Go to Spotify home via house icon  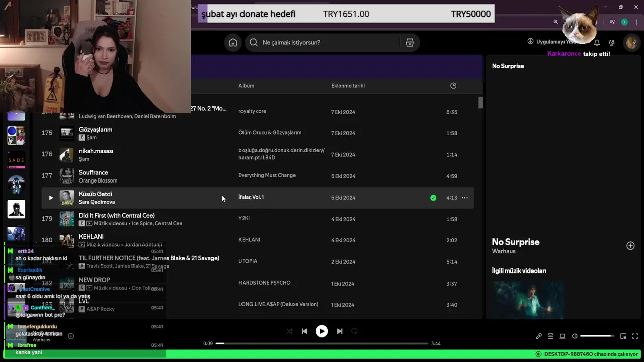(x=233, y=43)
